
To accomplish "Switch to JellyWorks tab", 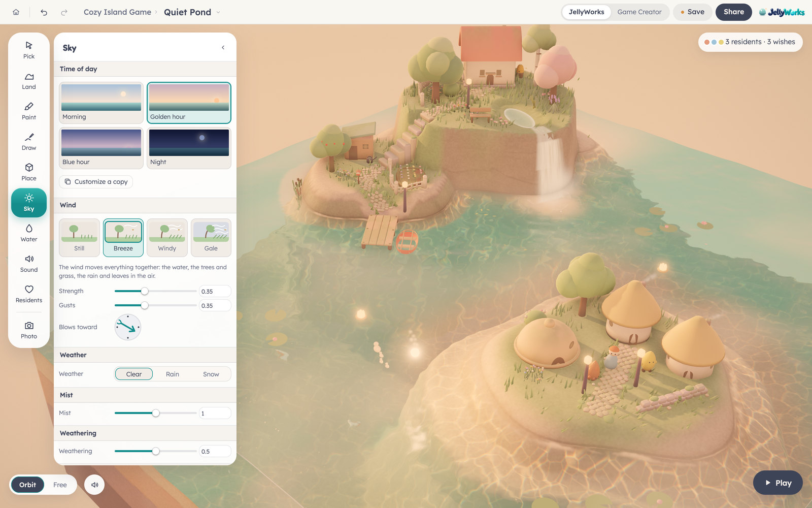I will [x=586, y=12].
